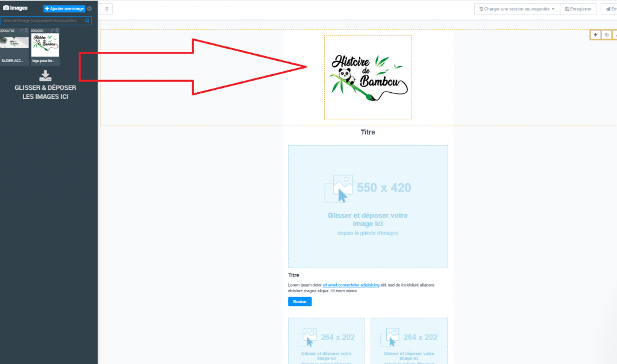
Task: Select the Histoire de Bambou logo in email
Action: click(x=368, y=77)
